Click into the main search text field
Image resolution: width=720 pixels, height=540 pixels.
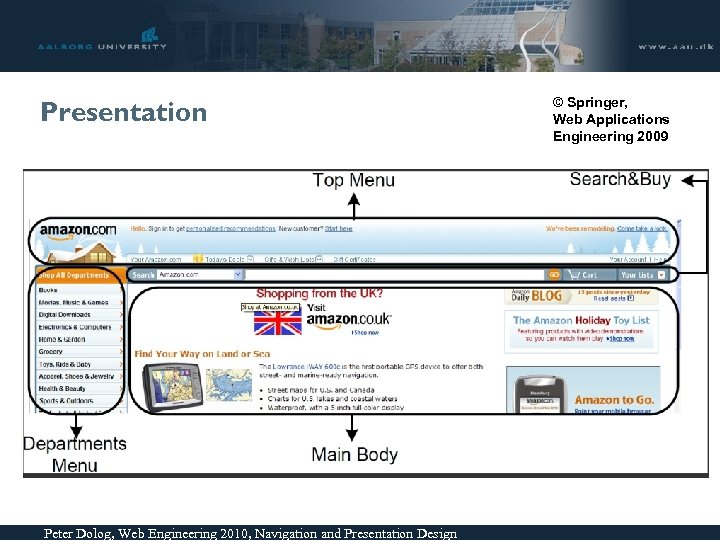tap(395, 275)
